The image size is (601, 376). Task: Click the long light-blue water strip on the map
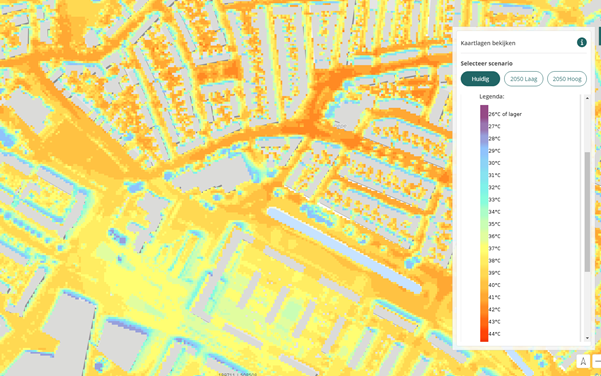(x=345, y=250)
